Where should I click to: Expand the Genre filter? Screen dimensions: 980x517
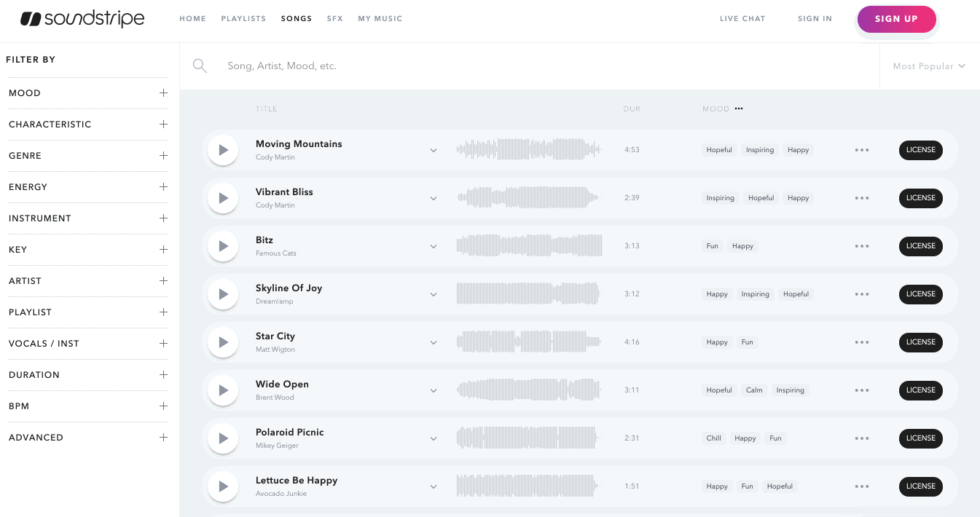(x=163, y=156)
